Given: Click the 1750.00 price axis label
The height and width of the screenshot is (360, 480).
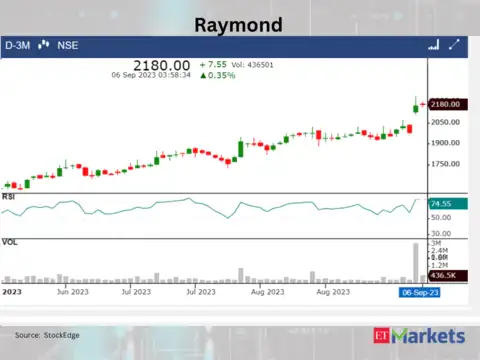Looking at the screenshot, I should click(x=445, y=164).
